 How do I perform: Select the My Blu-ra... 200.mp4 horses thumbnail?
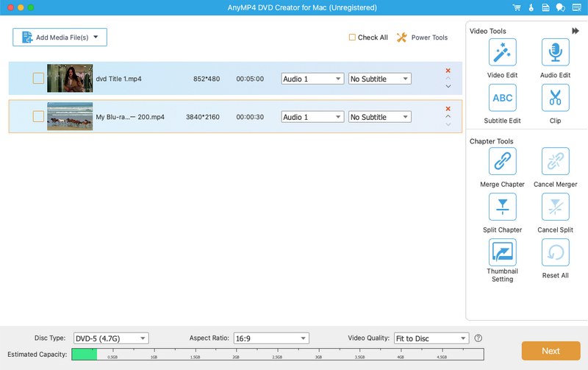click(70, 116)
